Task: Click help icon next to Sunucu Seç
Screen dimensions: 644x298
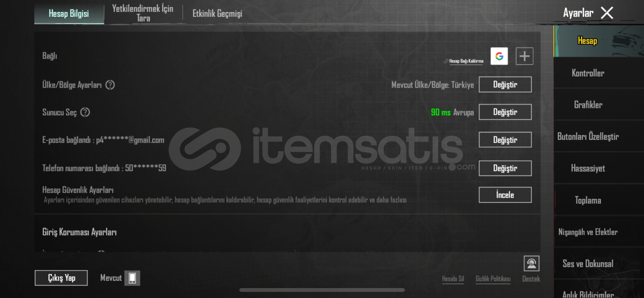Action: (85, 112)
